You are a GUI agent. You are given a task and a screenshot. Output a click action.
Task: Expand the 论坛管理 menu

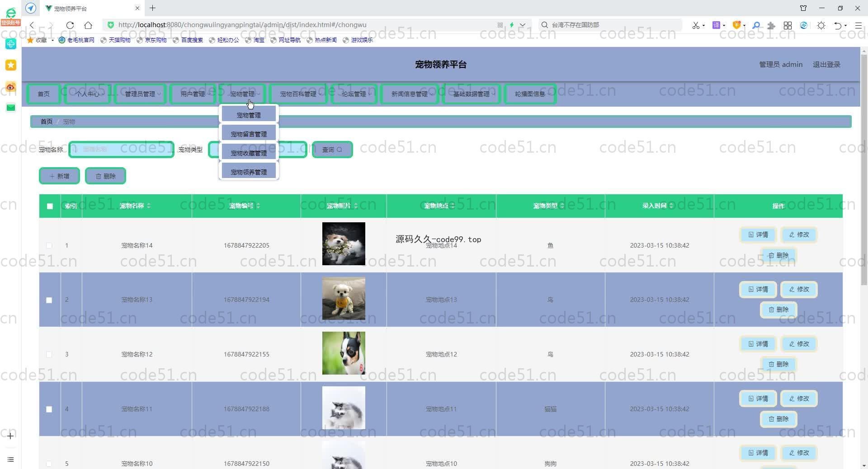pos(354,94)
